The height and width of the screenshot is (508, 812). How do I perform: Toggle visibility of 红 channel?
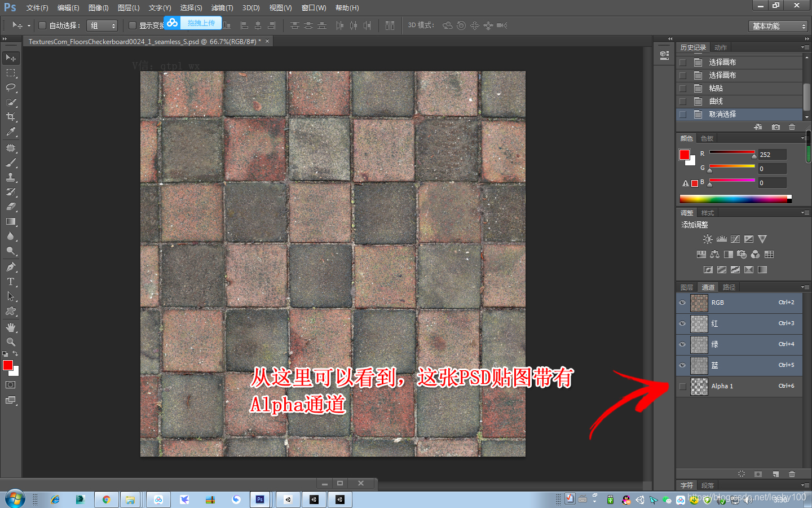682,323
